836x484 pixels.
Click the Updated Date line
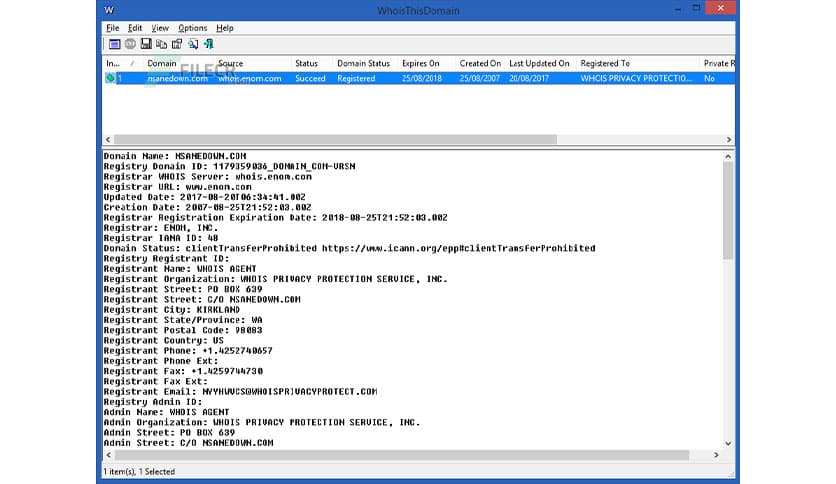point(205,197)
